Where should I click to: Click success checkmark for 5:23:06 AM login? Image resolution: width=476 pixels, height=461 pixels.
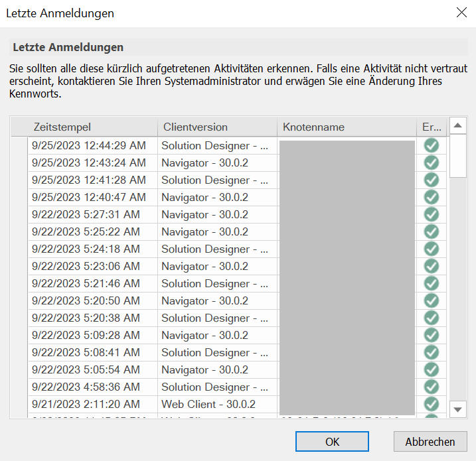pos(432,266)
